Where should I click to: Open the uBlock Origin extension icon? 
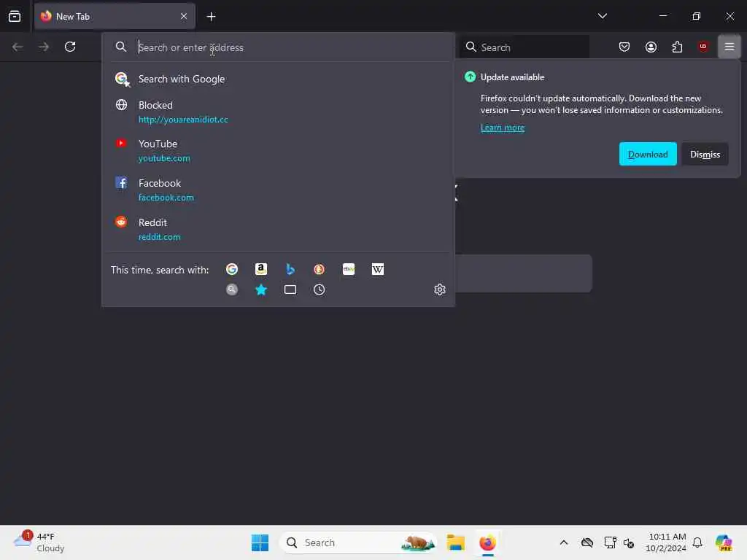(x=703, y=47)
